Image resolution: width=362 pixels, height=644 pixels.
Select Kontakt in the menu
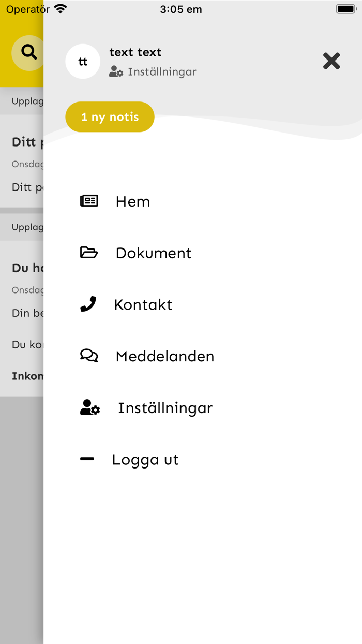click(x=143, y=305)
